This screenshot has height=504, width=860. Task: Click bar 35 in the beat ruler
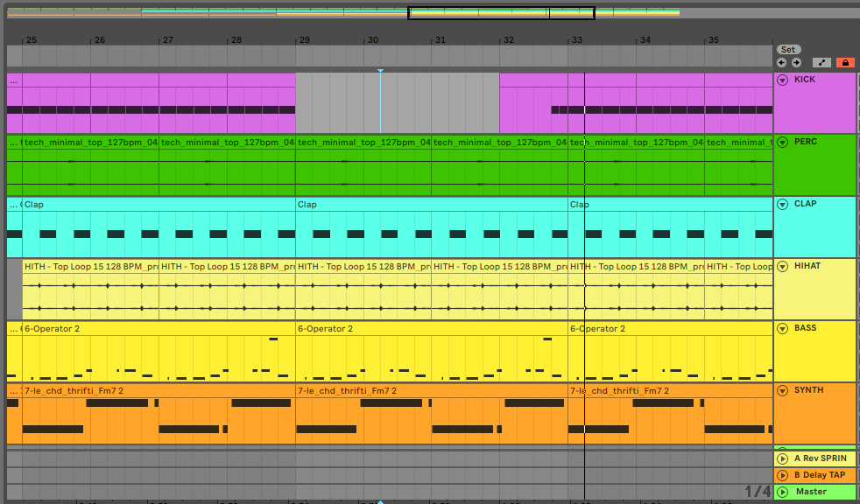click(713, 40)
